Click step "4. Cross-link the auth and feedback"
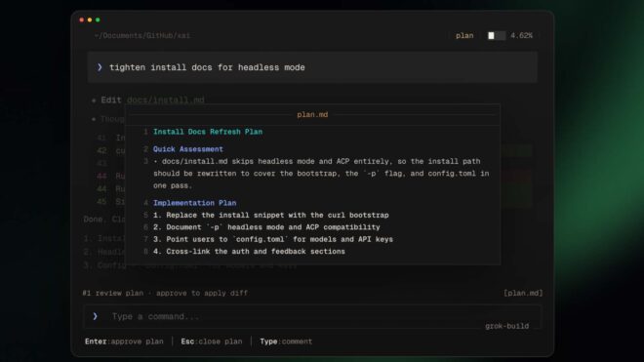Screen dimensions: 644x362 point(249,252)
